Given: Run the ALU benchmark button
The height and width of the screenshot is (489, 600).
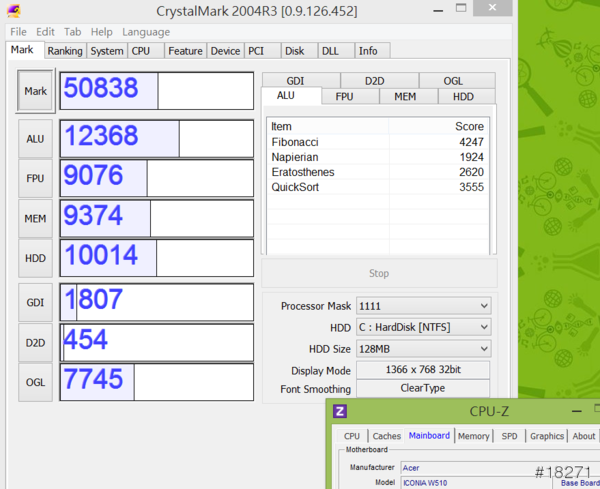Looking at the screenshot, I should coord(35,139).
